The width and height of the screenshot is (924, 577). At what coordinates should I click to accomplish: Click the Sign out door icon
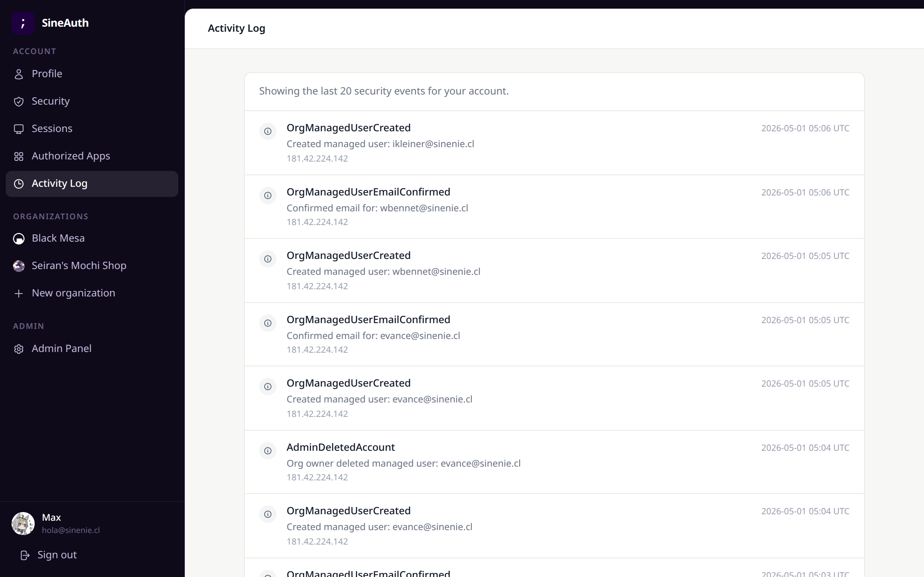25,555
